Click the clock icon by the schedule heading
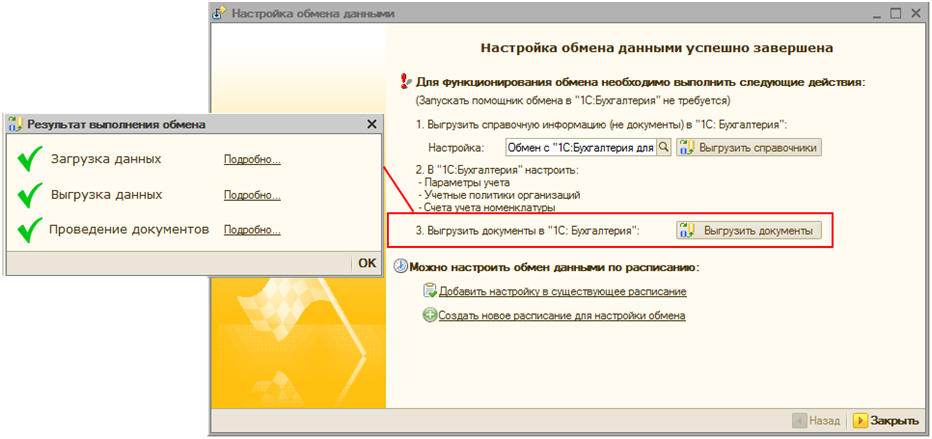This screenshot has width=932, height=439. pos(402,267)
